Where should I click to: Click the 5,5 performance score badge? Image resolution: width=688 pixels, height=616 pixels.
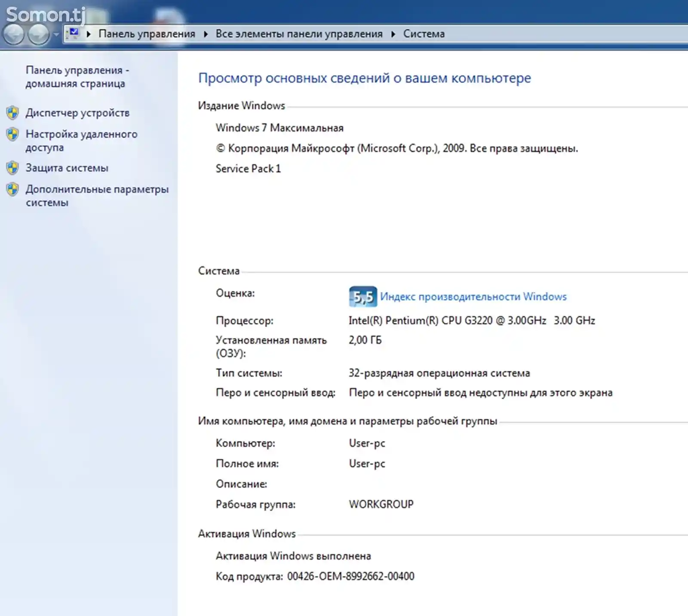pos(363,297)
